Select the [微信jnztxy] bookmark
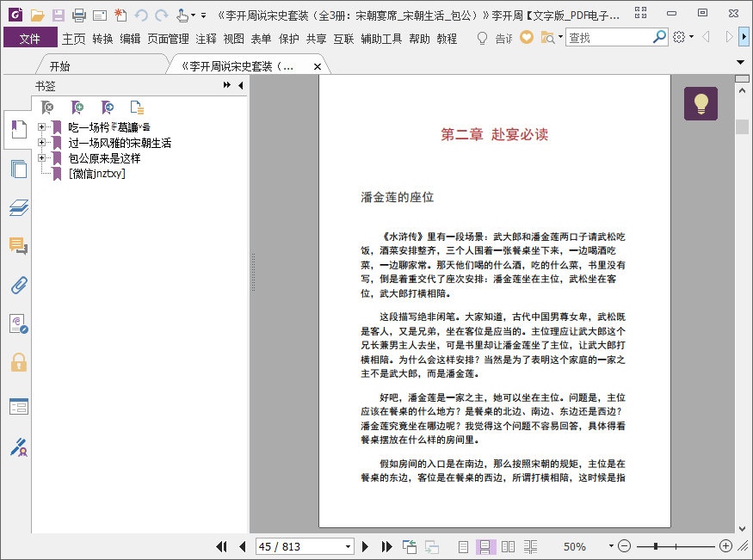The height and width of the screenshot is (560, 753). 97,174
